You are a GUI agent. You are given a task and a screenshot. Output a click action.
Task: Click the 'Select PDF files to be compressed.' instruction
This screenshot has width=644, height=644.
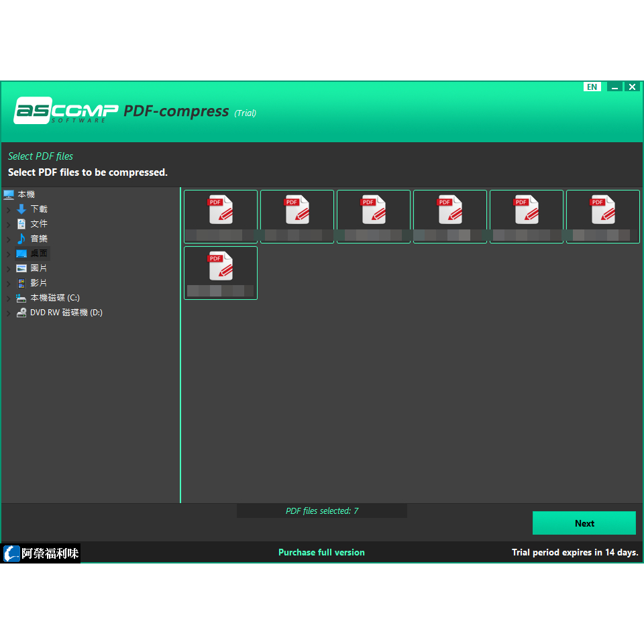pos(88,172)
